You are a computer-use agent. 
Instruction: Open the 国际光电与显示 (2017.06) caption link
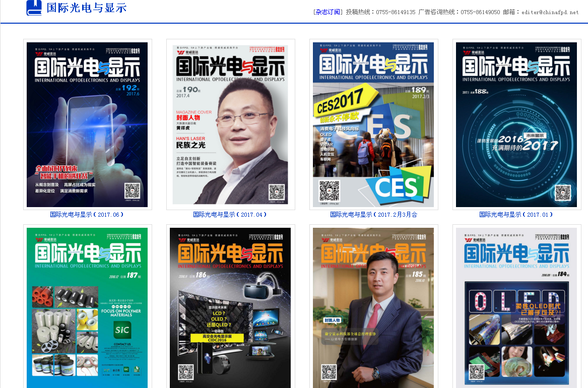[87, 215]
